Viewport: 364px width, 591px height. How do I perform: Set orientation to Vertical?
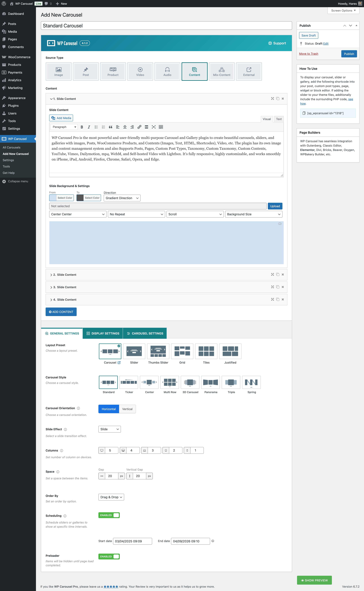point(127,409)
